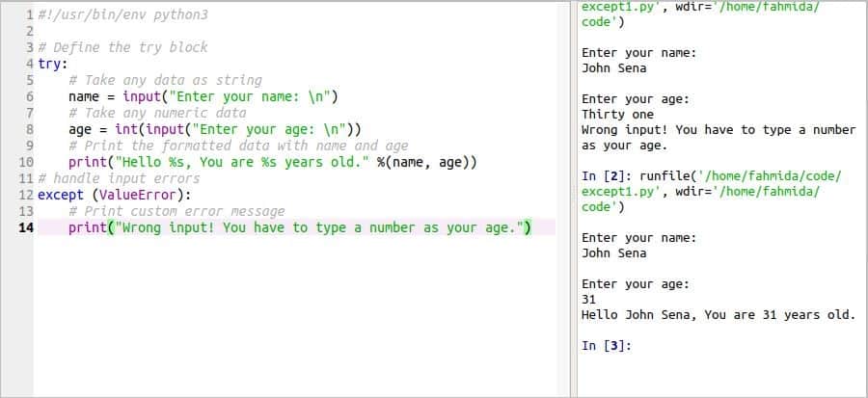Click the name = input("Enter your name: \n") line
This screenshot has width=868, height=398.
pos(203,96)
